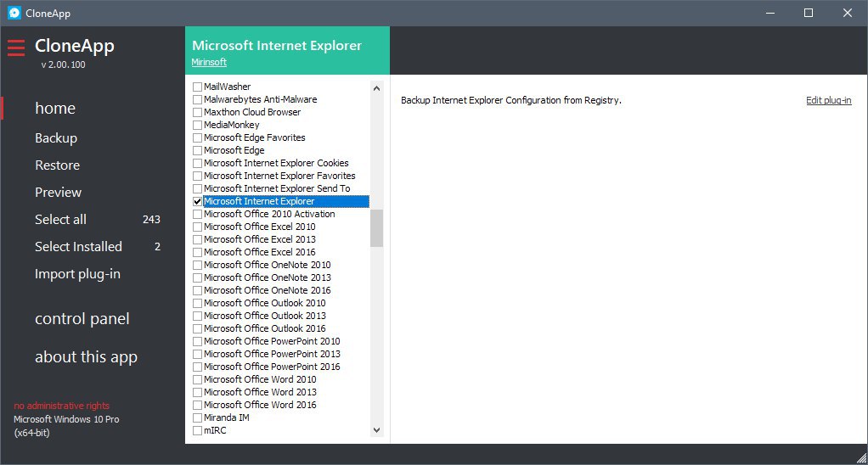Open the Restore option
Image resolution: width=868 pixels, height=465 pixels.
point(57,165)
